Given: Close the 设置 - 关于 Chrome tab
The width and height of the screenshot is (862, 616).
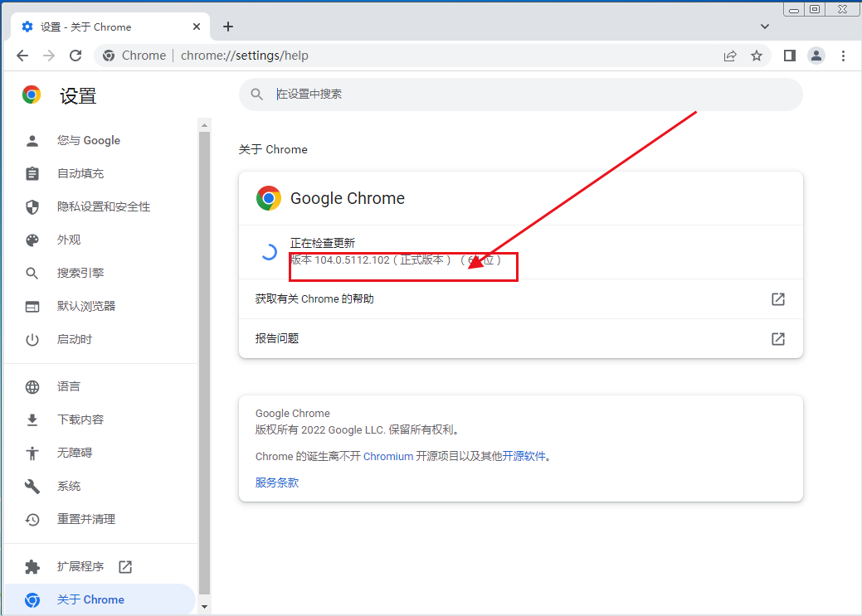Looking at the screenshot, I should coord(197,27).
